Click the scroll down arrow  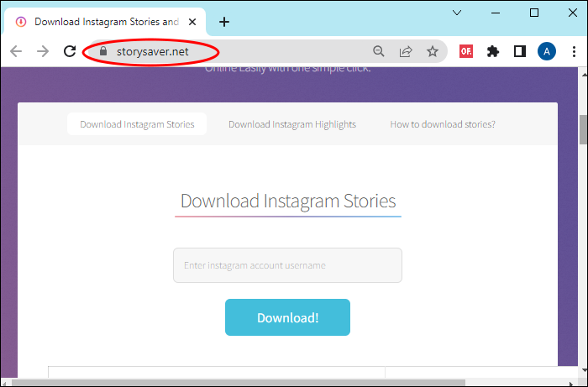[584, 370]
